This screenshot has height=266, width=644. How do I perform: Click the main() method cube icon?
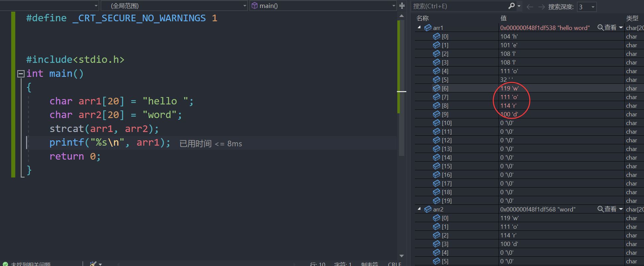pyautogui.click(x=255, y=6)
